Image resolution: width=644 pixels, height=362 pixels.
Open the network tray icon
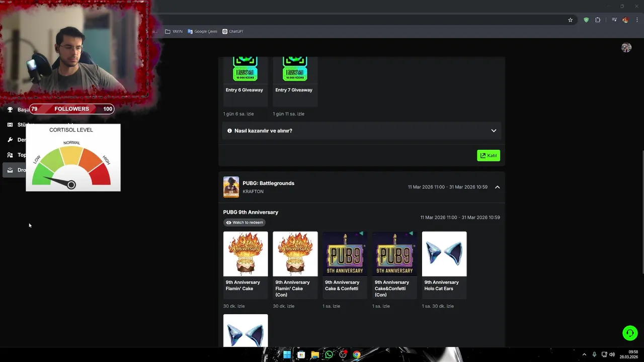(x=604, y=354)
